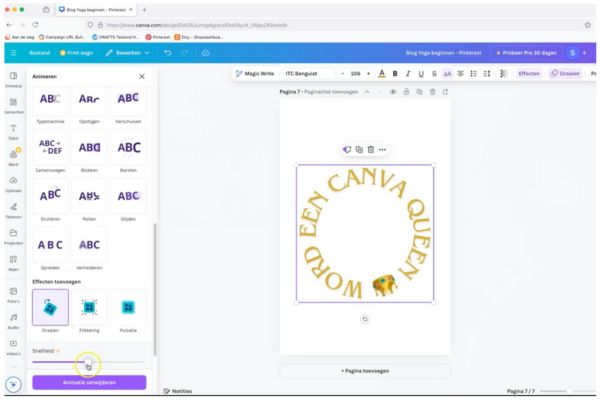Open the Formaat wijzigen resize menu
Screen dimensions: 600x400
point(77,53)
